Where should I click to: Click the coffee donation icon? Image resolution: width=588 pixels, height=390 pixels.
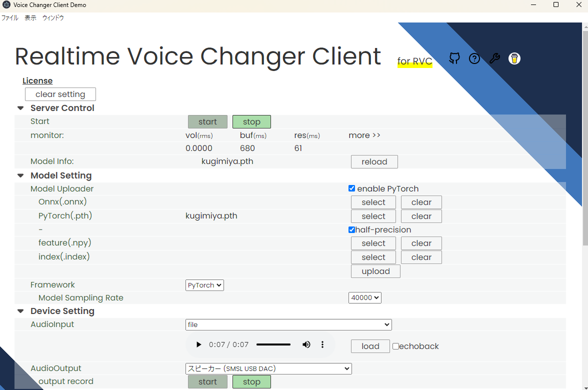514,58
